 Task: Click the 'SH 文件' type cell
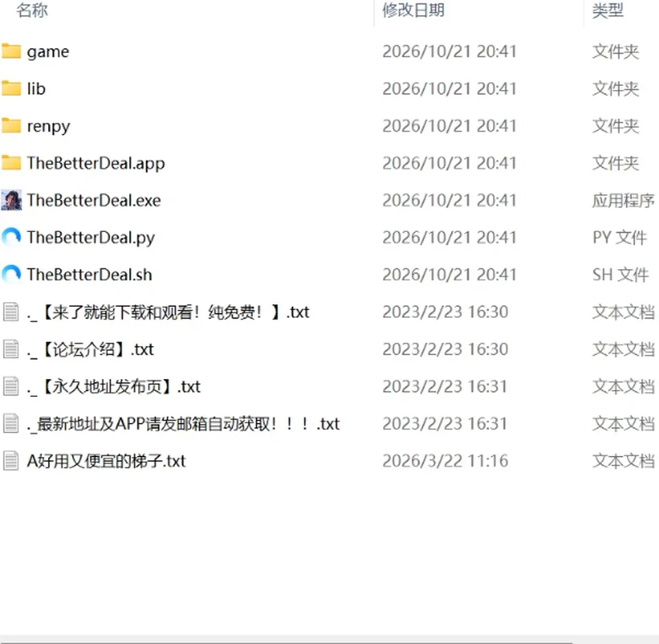coord(621,275)
